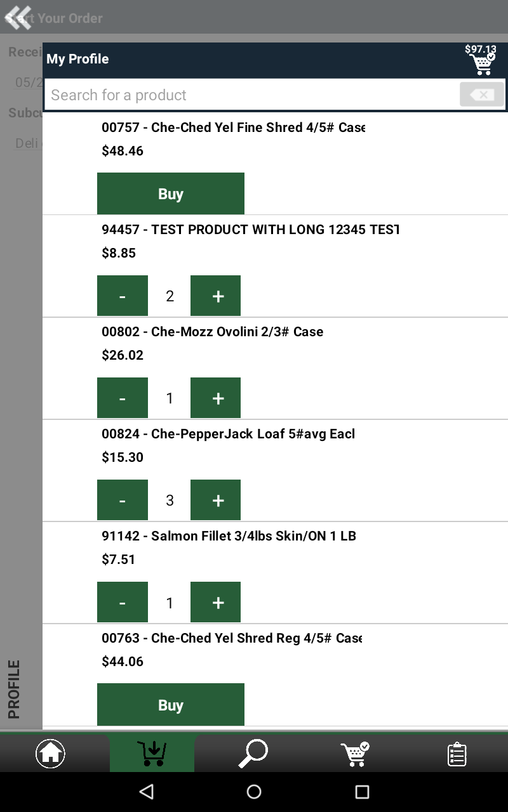This screenshot has width=508, height=812.
Task: Open the clipboard order list icon
Action: 457,754
